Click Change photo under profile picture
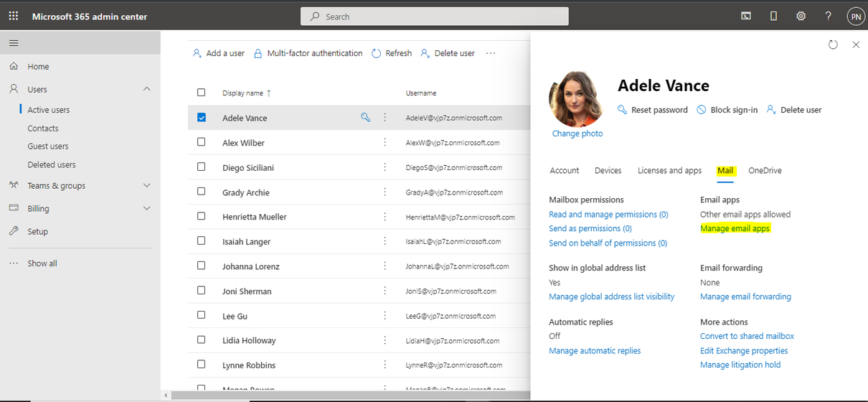 [577, 134]
